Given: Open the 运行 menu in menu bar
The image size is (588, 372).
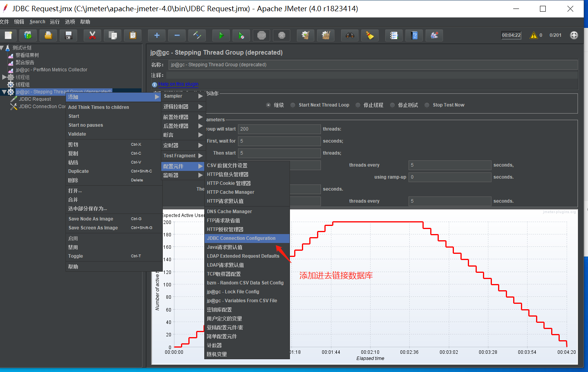Looking at the screenshot, I should coord(55,22).
